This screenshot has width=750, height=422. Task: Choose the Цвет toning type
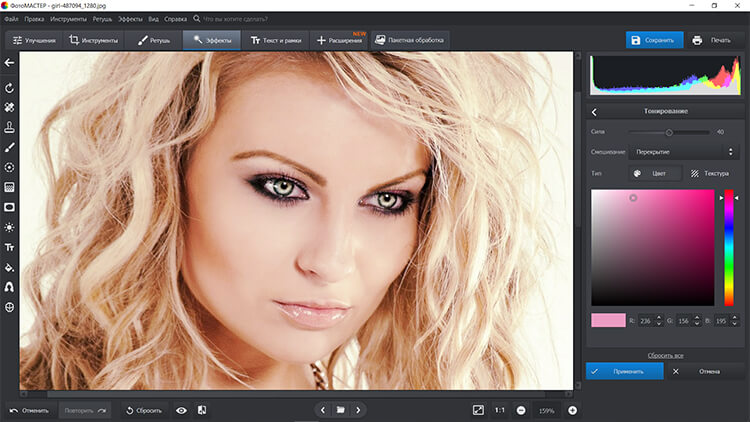point(655,173)
